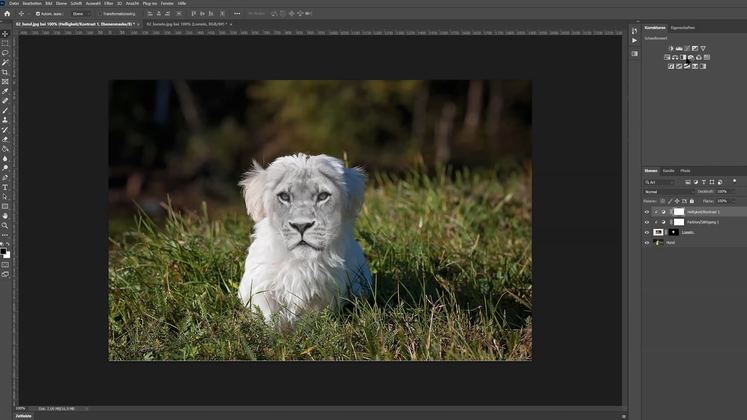Image resolution: width=747 pixels, height=420 pixels.
Task: Toggle layer filtering on/off switch
Action: click(x=735, y=181)
